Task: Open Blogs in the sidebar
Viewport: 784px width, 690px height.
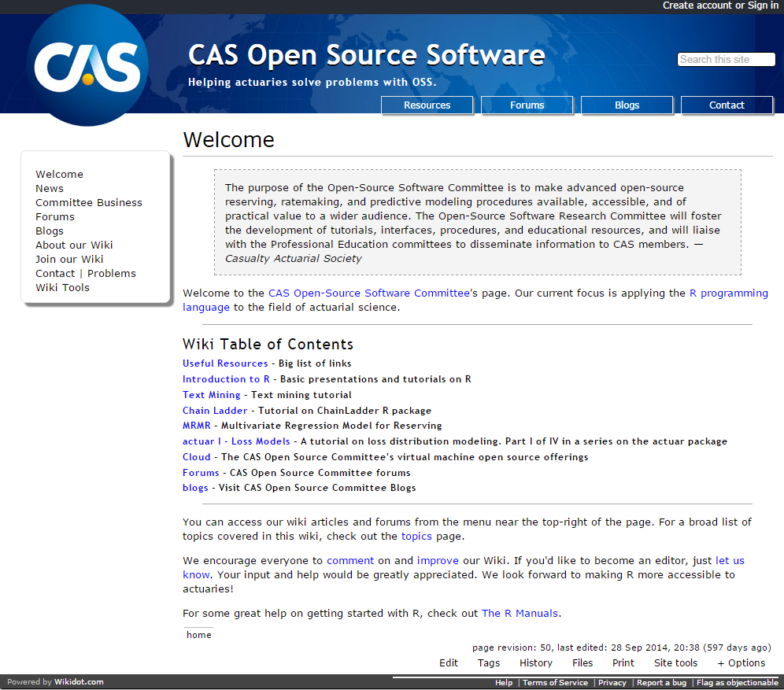Action: (x=50, y=231)
